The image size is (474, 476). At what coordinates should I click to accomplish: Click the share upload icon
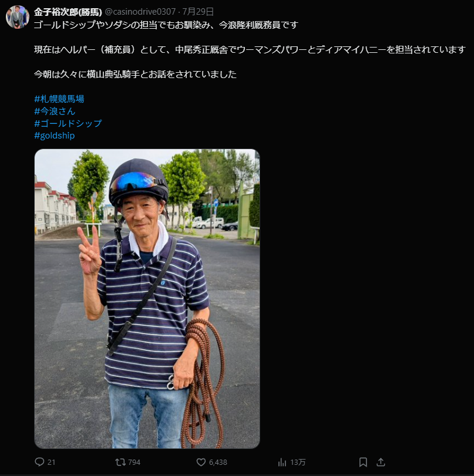[381, 462]
